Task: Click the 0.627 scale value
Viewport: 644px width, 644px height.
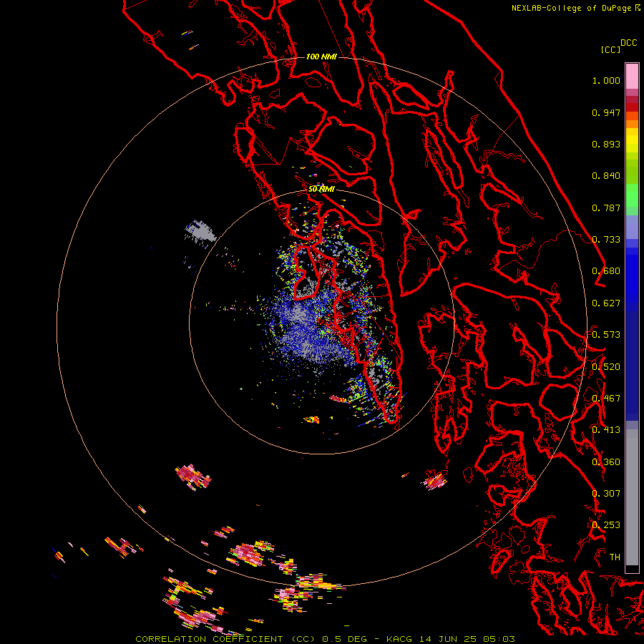Action: [x=606, y=303]
